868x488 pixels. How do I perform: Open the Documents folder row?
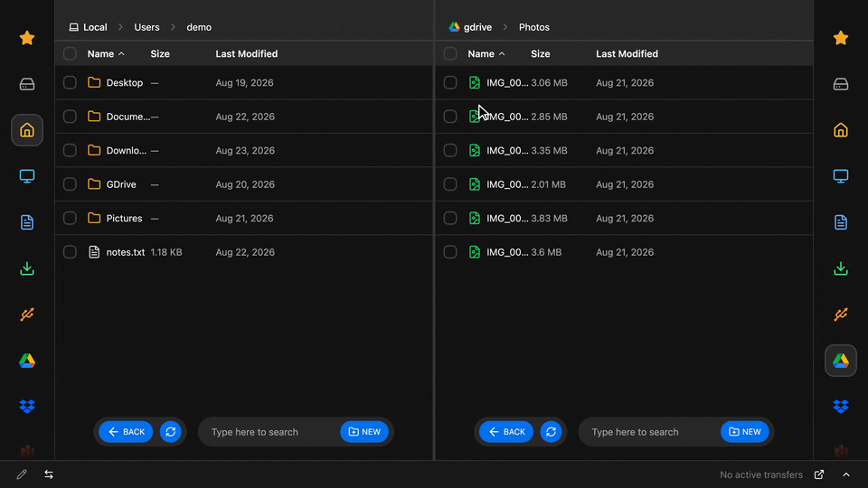coord(244,117)
